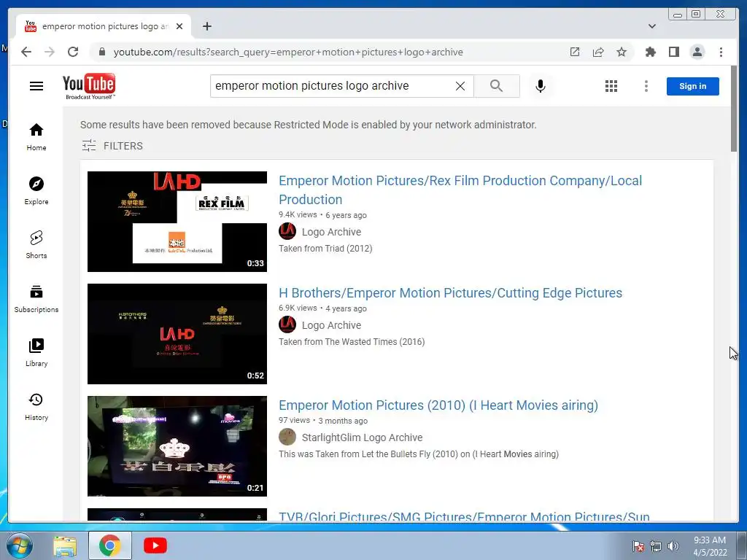The image size is (747, 560).
Task: Click the address bar URL
Action: click(288, 52)
